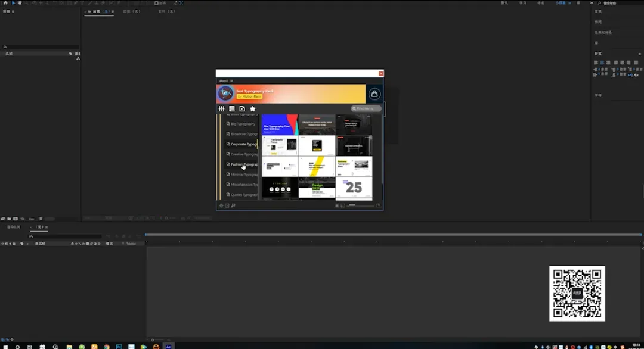Choose the thumbnail showing large number 25
The height and width of the screenshot is (349, 644).
click(354, 188)
